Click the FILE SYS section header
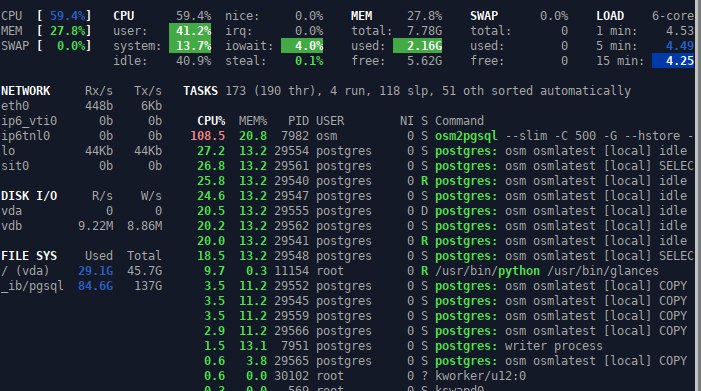This screenshot has height=391, width=701. click(x=29, y=256)
